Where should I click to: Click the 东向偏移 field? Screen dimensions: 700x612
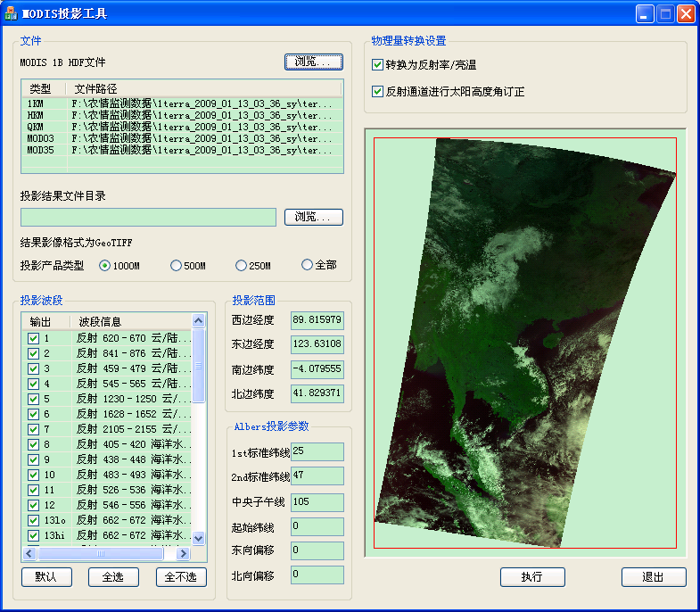[x=317, y=550]
